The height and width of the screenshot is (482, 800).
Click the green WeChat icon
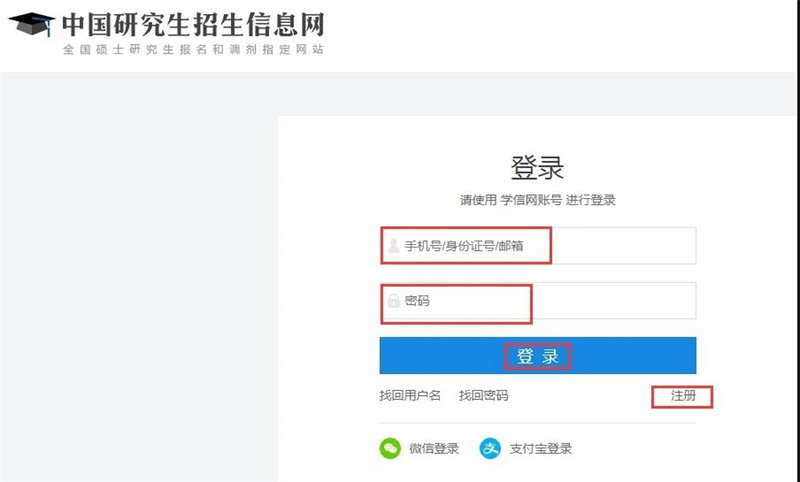pyautogui.click(x=390, y=448)
